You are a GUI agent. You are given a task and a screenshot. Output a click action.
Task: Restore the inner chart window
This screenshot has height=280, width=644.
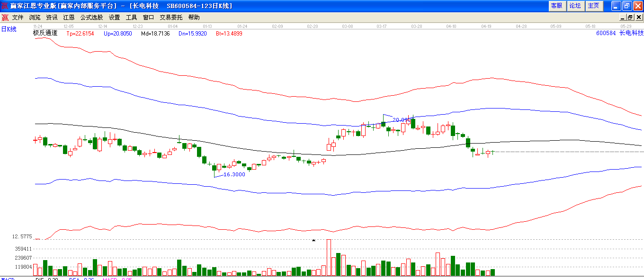tap(630, 18)
